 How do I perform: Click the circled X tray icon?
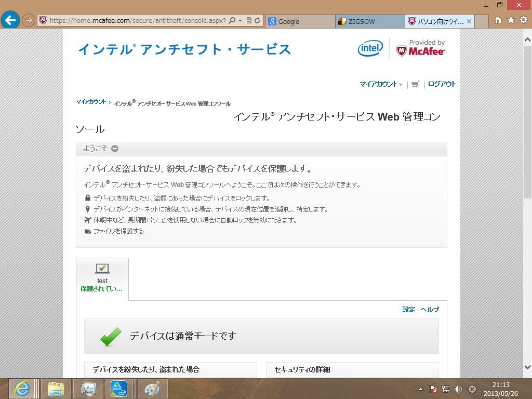point(472,389)
